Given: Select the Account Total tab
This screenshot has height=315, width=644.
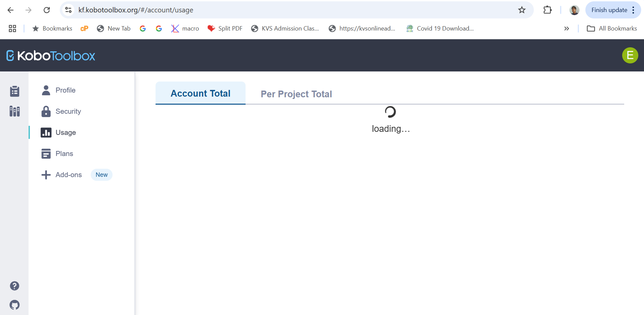Looking at the screenshot, I should click(201, 93).
